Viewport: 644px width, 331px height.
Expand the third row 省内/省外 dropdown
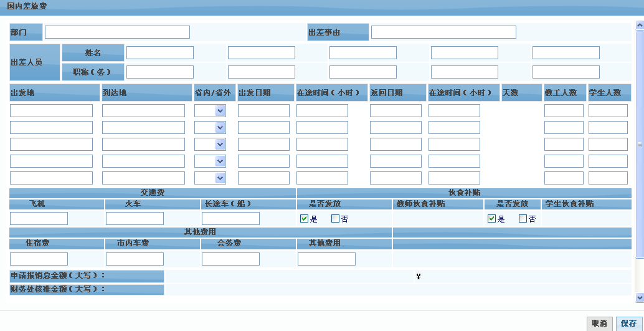[x=219, y=145]
